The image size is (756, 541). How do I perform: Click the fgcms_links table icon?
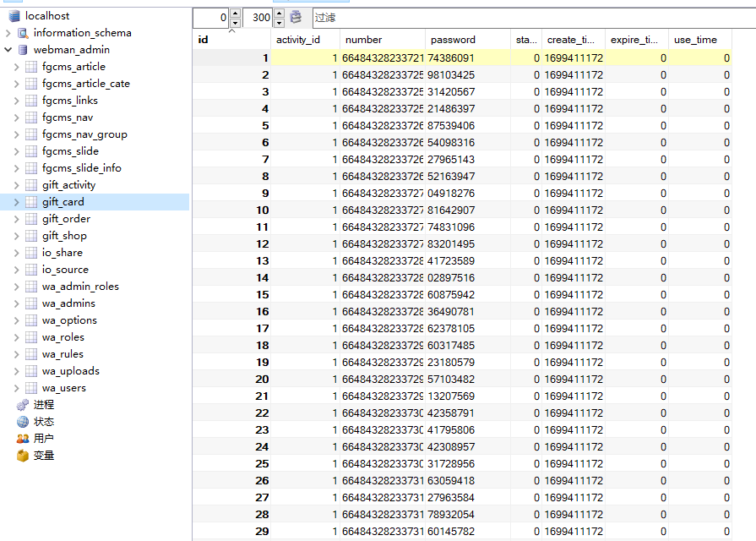point(31,101)
